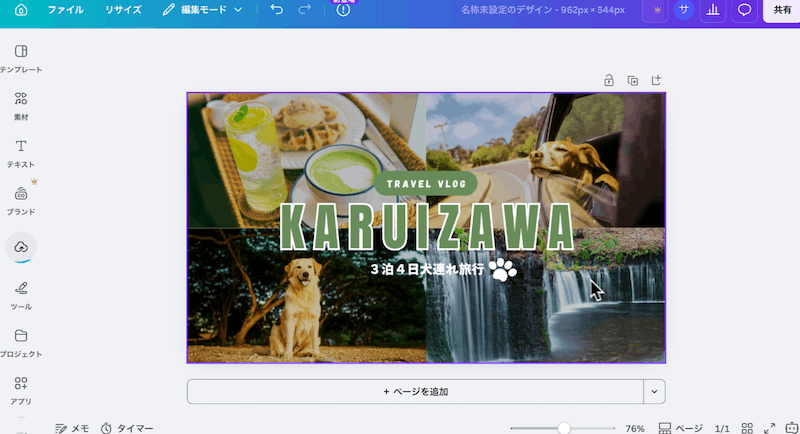Click the crown premium icon
The image size is (800, 434).
click(656, 10)
